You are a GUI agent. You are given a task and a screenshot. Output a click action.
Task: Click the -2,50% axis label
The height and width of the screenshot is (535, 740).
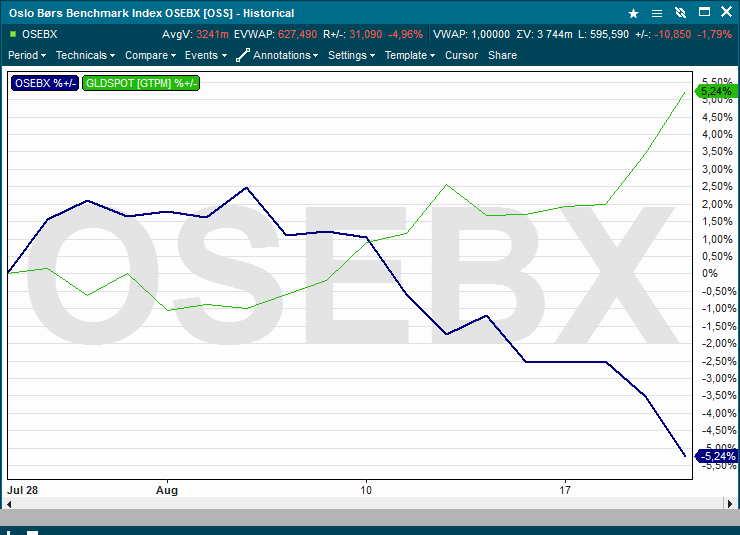tap(719, 361)
